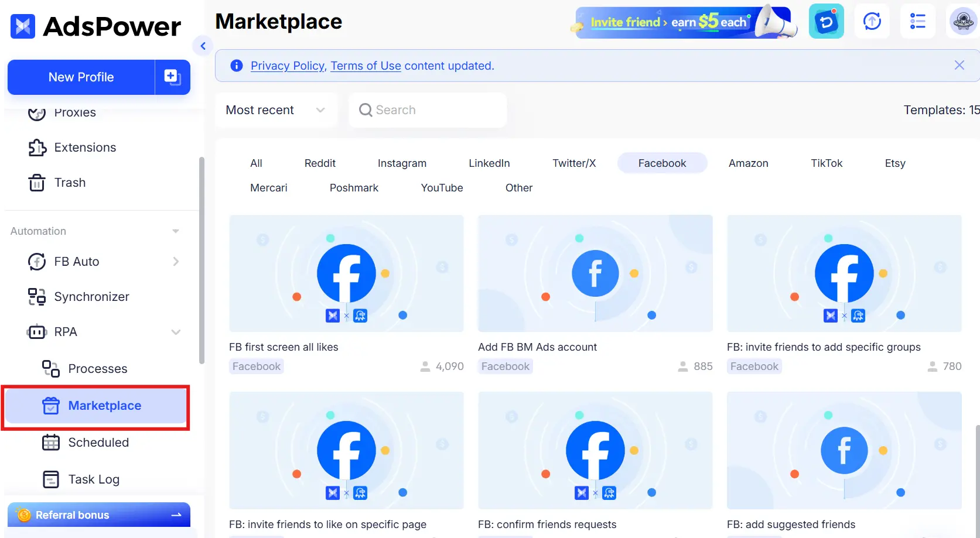
Task: Select the Amazon category tab
Action: 749,163
